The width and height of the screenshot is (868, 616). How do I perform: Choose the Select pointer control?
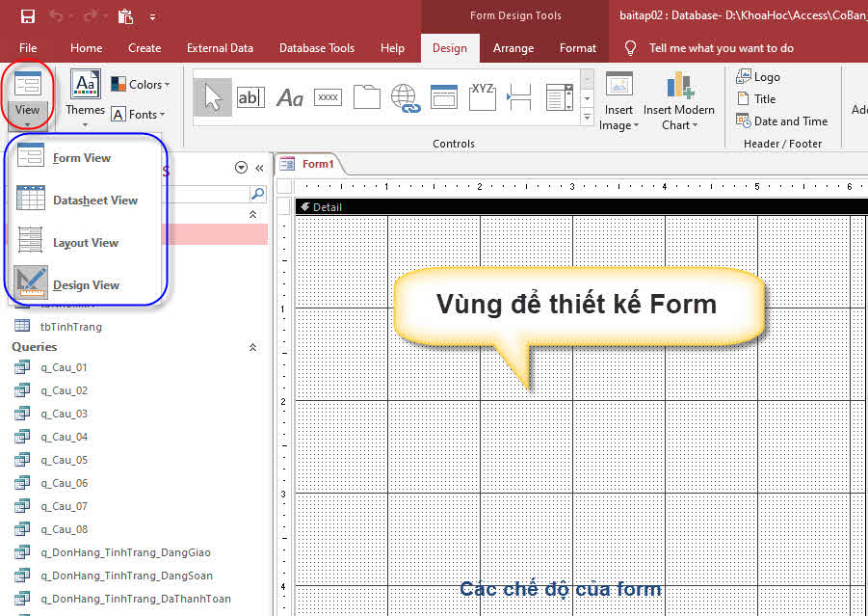click(x=213, y=97)
